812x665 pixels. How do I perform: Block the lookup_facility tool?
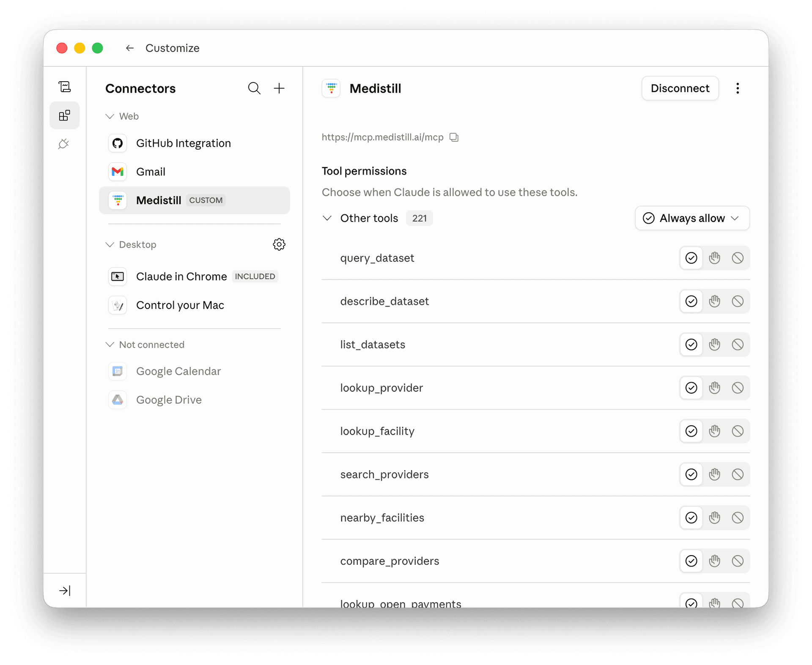[738, 431]
